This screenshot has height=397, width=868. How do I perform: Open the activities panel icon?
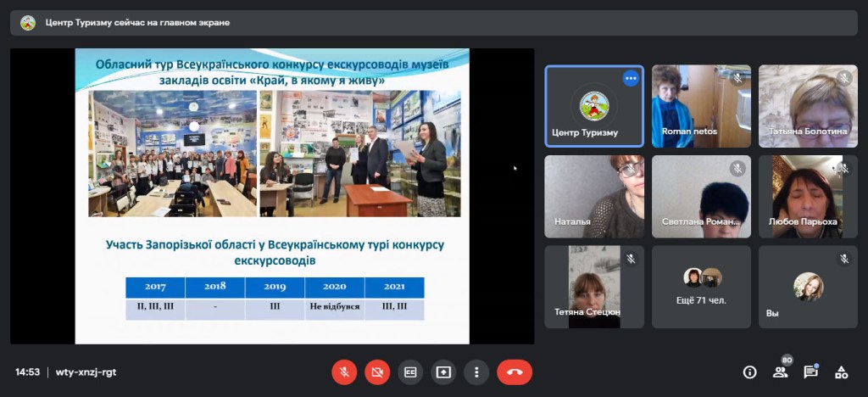841,372
